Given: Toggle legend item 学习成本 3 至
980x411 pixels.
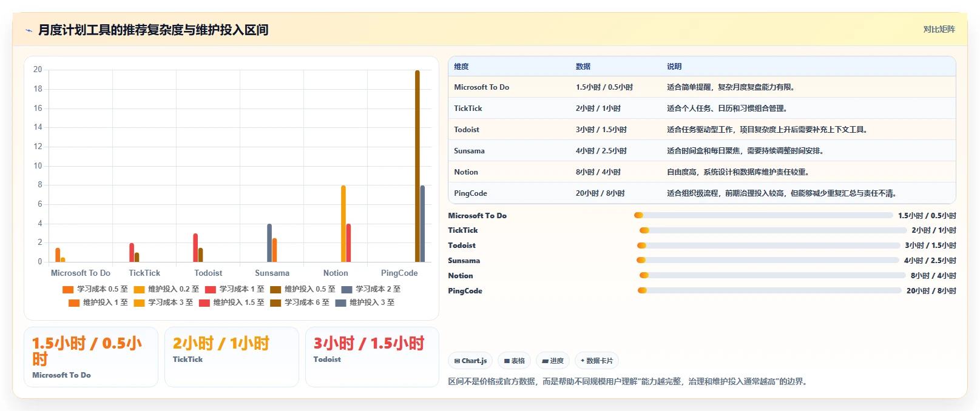Looking at the screenshot, I should tap(163, 302).
